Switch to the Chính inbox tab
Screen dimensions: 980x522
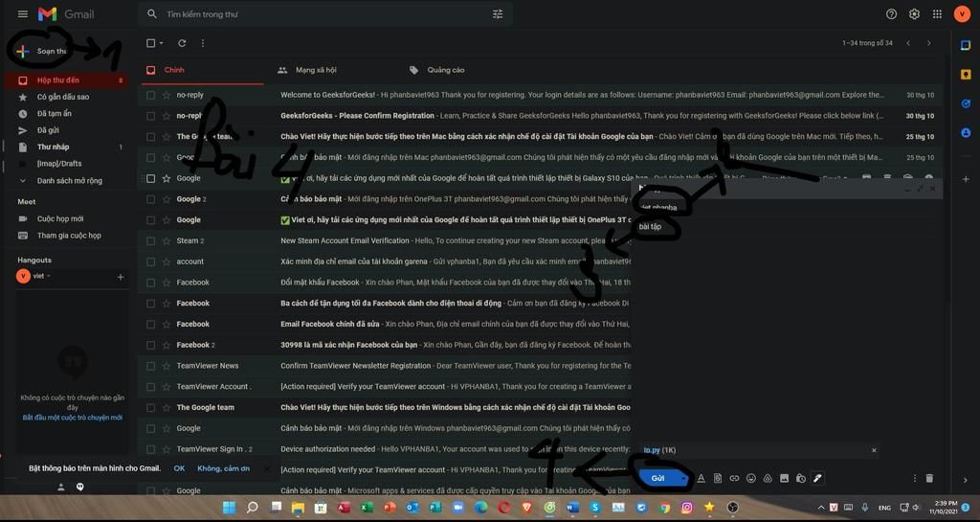[x=201, y=70]
